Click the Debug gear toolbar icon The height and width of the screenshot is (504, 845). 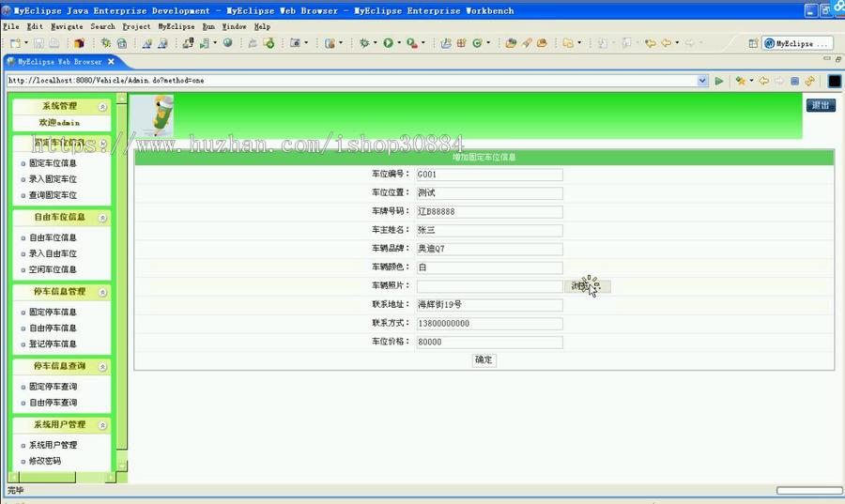[364, 42]
